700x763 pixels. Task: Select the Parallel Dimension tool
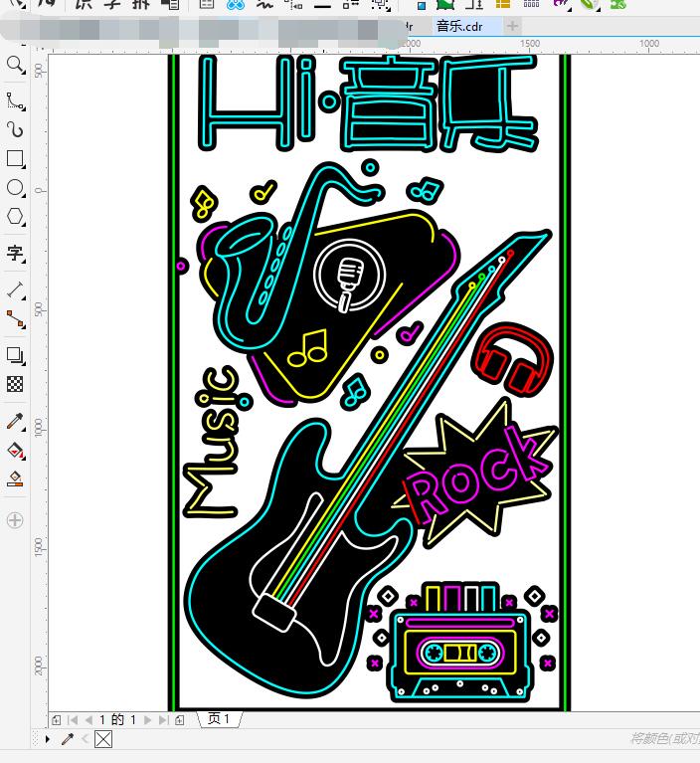point(15,289)
